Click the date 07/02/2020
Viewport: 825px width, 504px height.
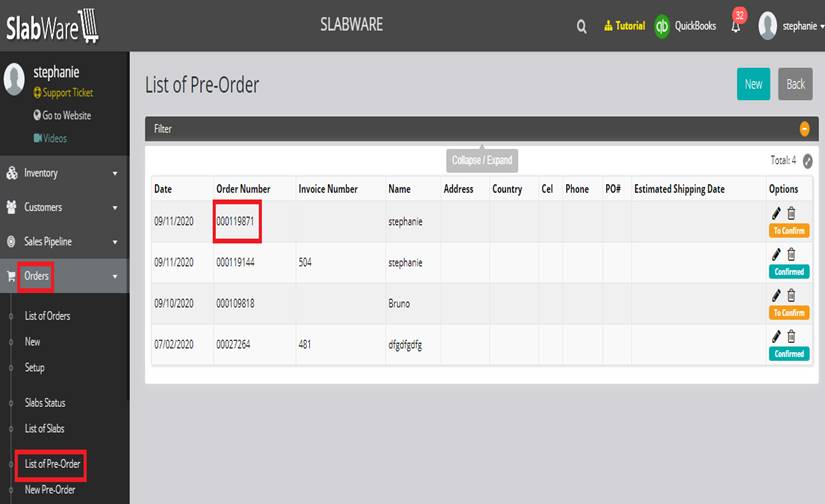(174, 344)
